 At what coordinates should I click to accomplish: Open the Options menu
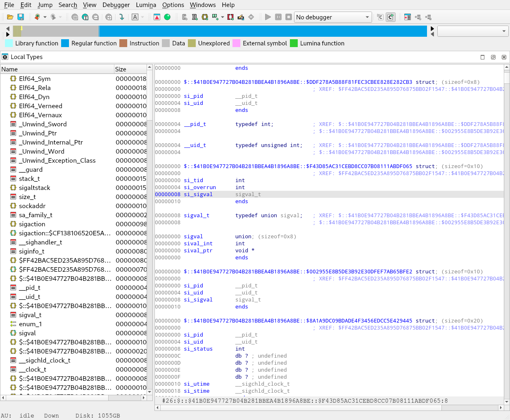point(173,5)
